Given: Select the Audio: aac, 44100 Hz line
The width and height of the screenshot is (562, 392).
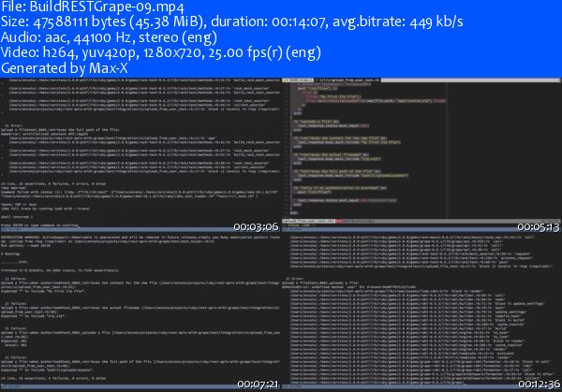Looking at the screenshot, I should (x=109, y=37).
